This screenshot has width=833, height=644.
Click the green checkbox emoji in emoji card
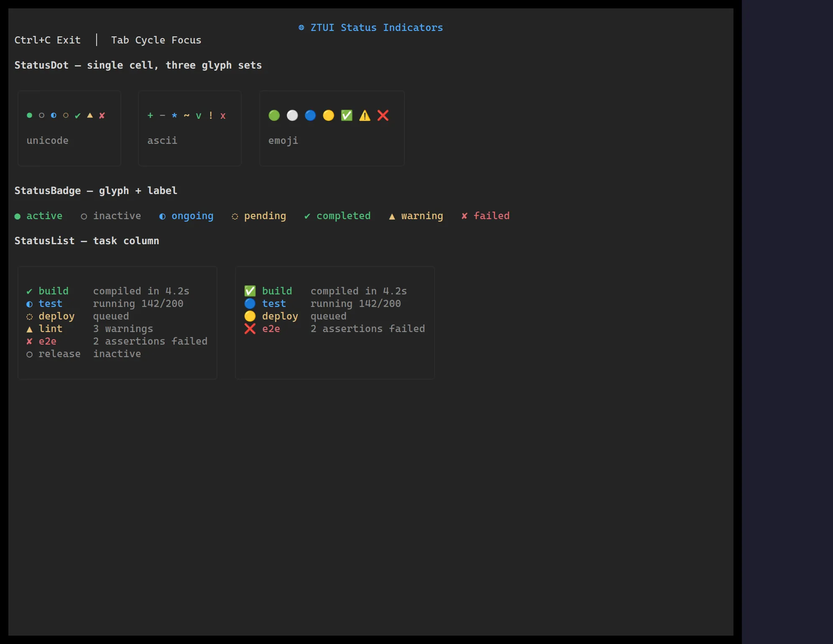click(347, 115)
